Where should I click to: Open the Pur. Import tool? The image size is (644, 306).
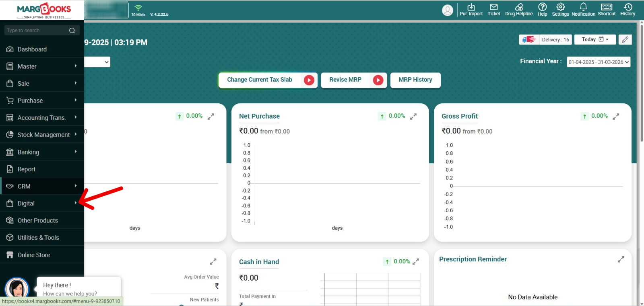coord(471,10)
